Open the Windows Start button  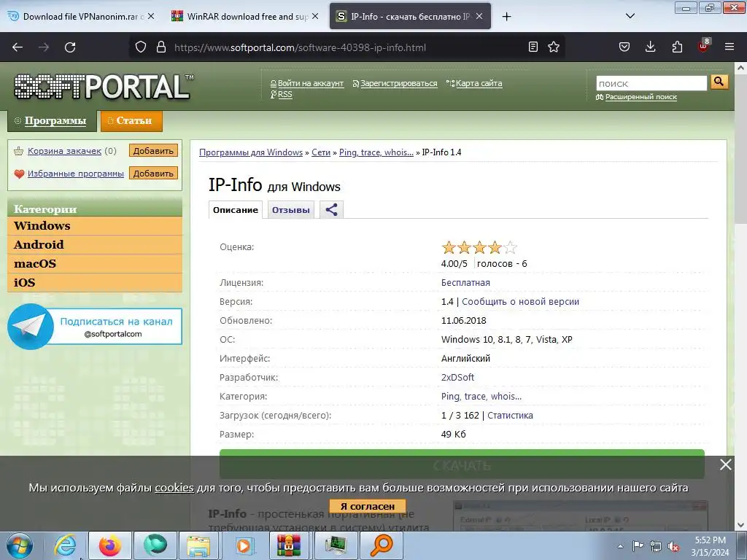pyautogui.click(x=19, y=545)
